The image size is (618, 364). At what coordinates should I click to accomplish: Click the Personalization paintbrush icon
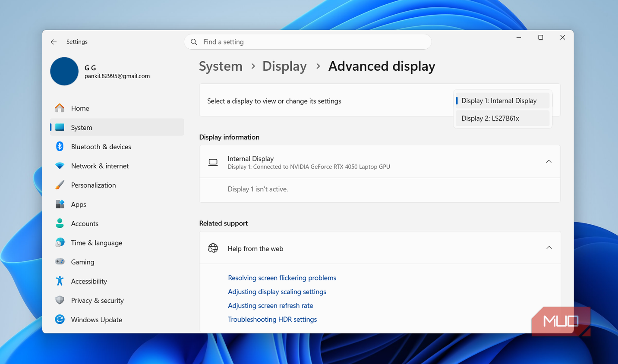click(60, 185)
